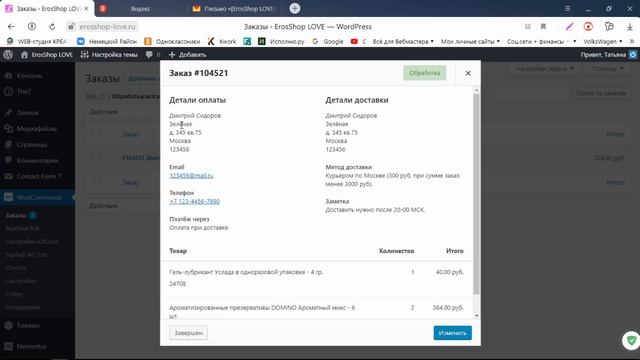Screen dimensions: 640x360
Task: Open the Google bookmark
Action: [328, 41]
